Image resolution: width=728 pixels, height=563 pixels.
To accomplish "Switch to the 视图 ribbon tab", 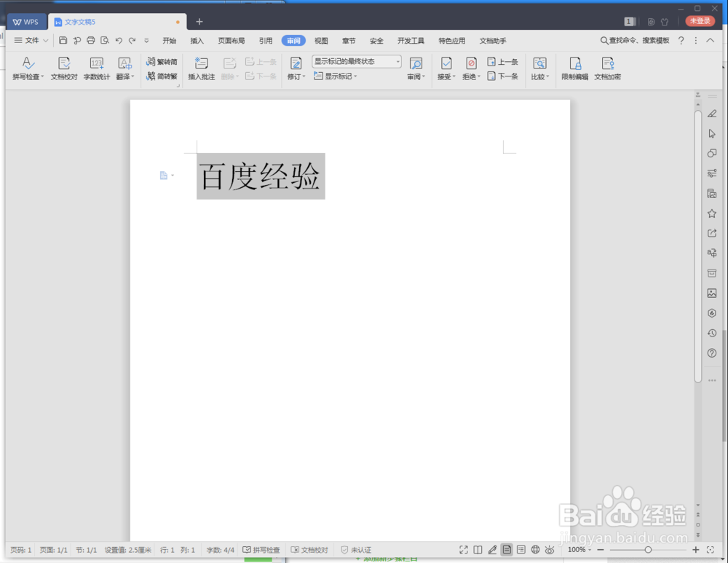I will pyautogui.click(x=320, y=41).
